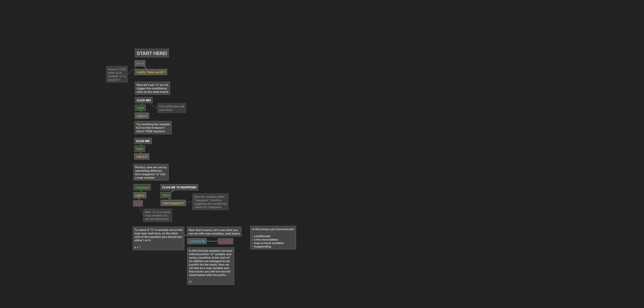
Task: Click the >get(a) node
Action: pos(139,195)
